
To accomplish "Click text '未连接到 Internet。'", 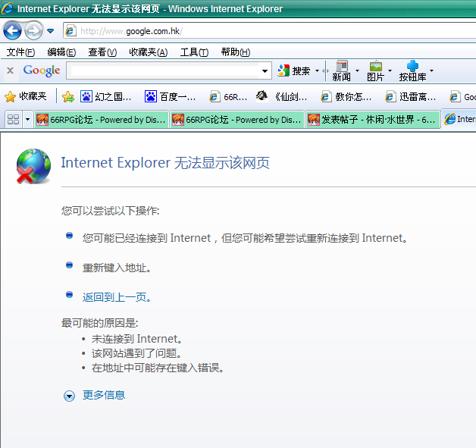I will point(137,339).
